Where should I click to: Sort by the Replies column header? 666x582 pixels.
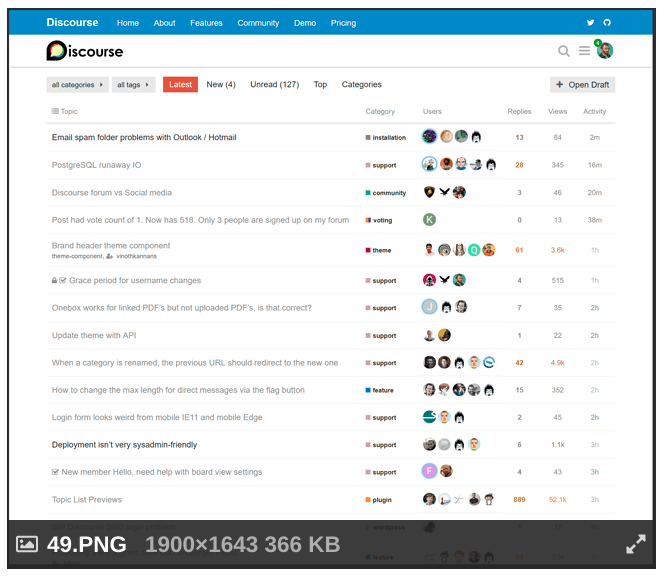pyautogui.click(x=519, y=111)
